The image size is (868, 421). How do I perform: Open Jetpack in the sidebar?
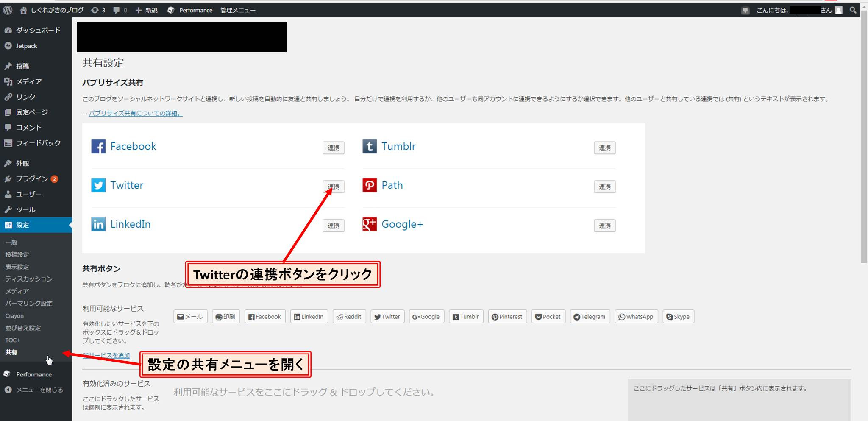(36, 46)
